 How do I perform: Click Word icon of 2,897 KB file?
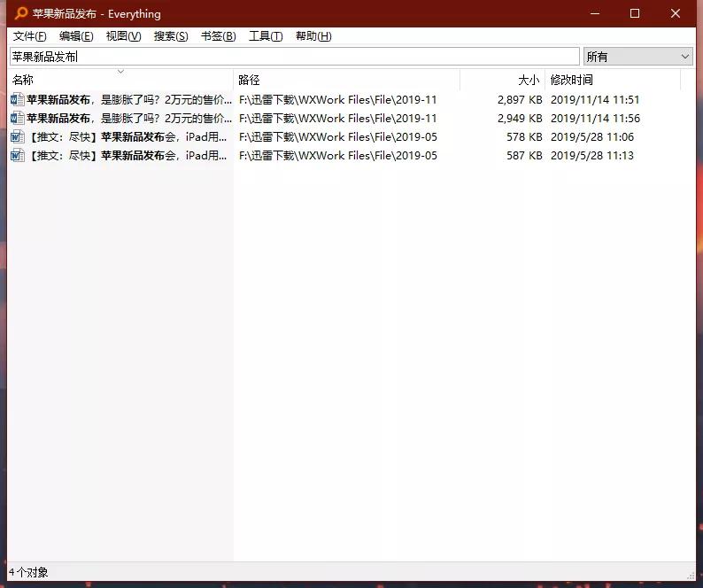click(x=17, y=99)
